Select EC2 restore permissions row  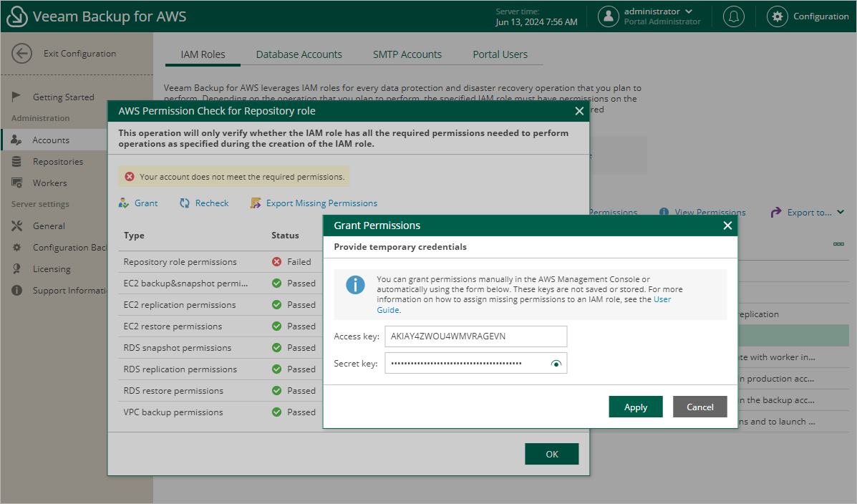point(221,326)
